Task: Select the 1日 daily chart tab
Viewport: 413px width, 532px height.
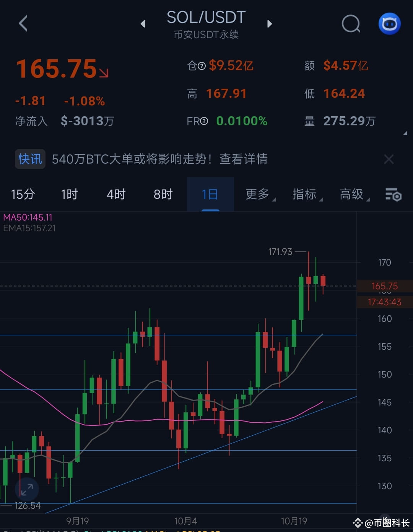Action: pyautogui.click(x=210, y=195)
